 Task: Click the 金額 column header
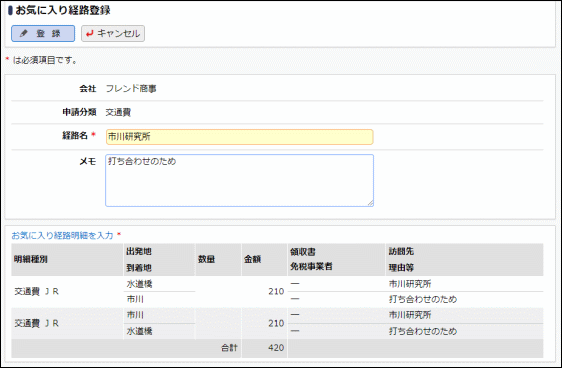pos(252,259)
